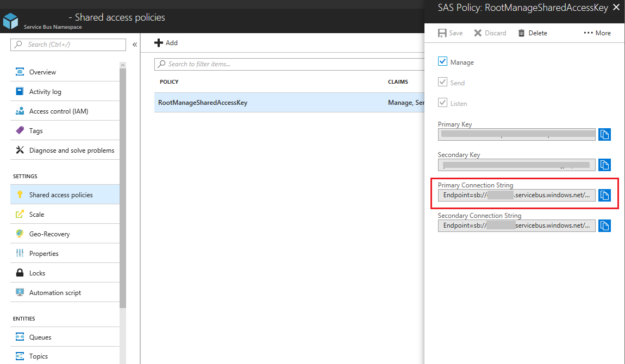Screen dimensions: 625x364
Task: Focus the Search to filter items field
Action: click(289, 64)
